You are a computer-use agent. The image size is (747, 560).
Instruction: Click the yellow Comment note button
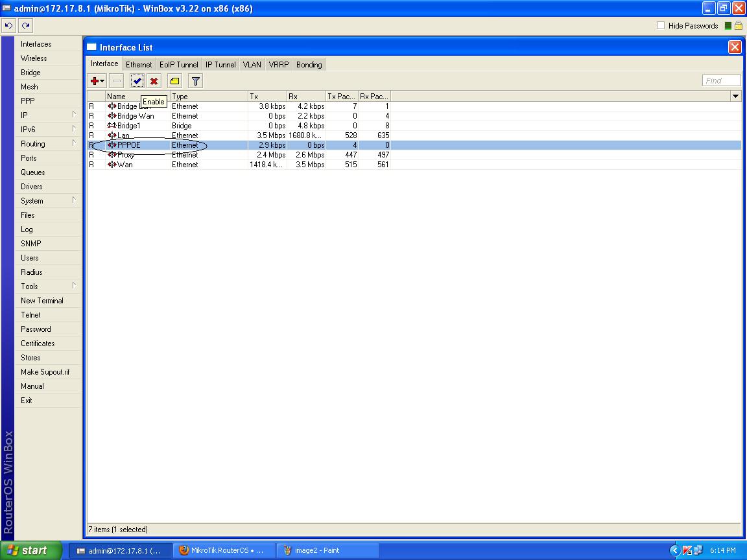click(x=175, y=81)
